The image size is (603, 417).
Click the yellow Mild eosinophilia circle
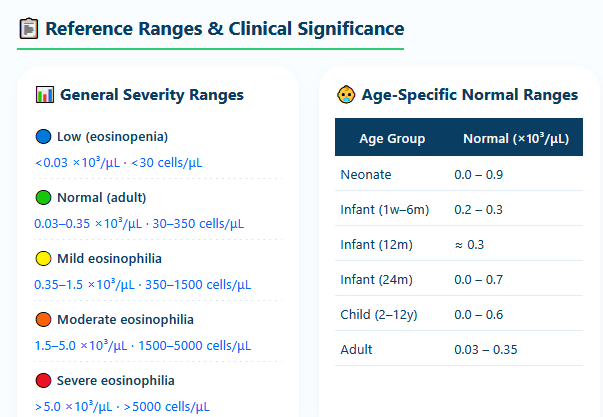[43, 259]
